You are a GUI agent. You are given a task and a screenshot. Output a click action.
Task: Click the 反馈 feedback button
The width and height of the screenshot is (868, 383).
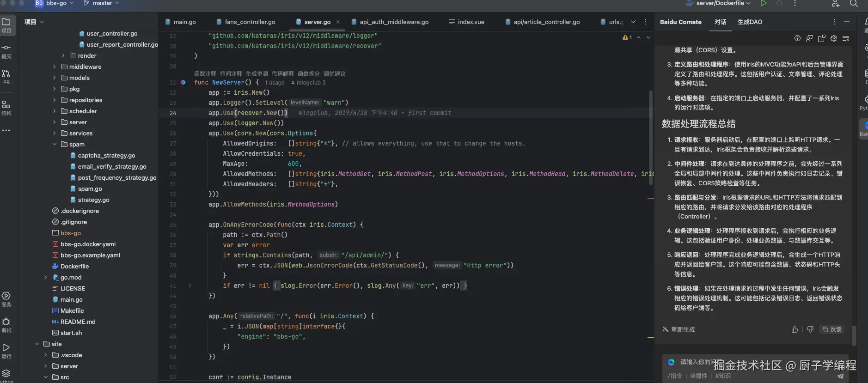point(832,329)
